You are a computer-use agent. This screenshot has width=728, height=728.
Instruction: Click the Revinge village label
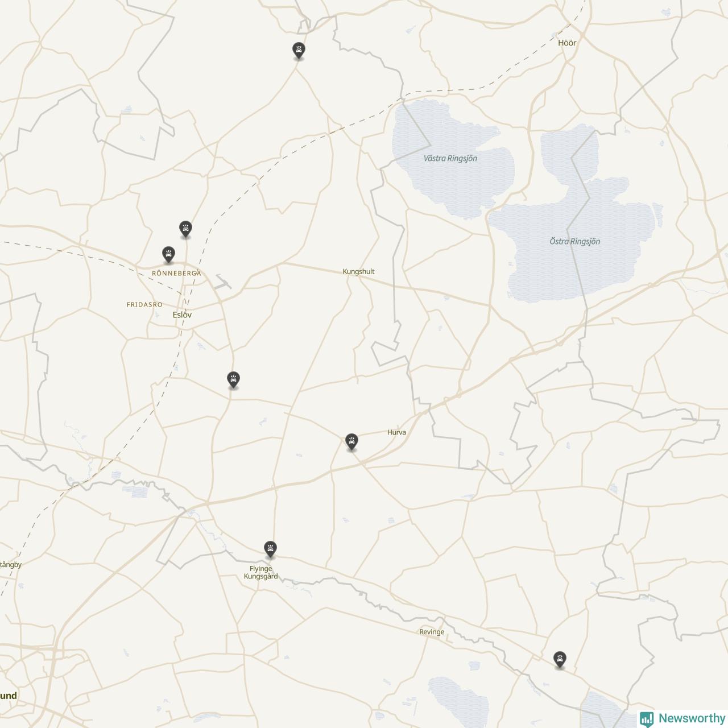(x=432, y=632)
